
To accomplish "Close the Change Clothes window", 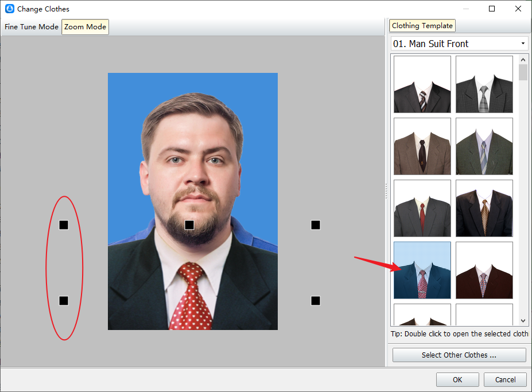I will click(518, 9).
